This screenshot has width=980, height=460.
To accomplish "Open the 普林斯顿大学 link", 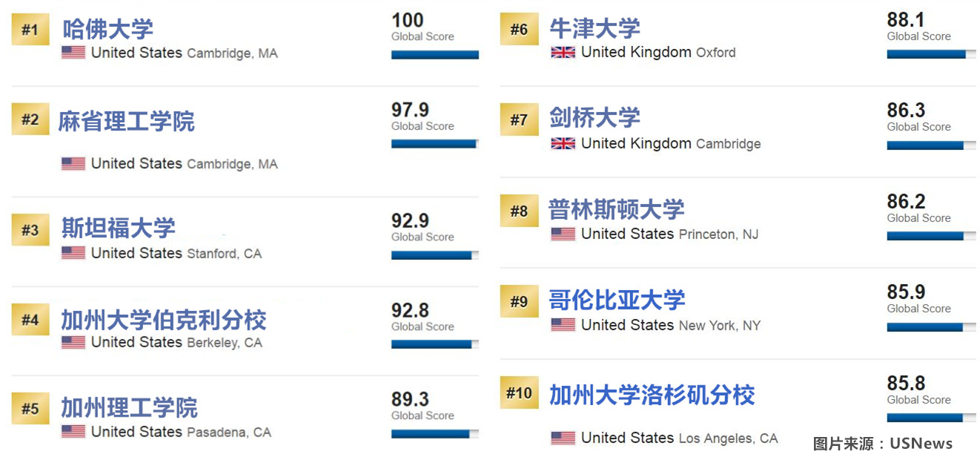I will coord(616,209).
